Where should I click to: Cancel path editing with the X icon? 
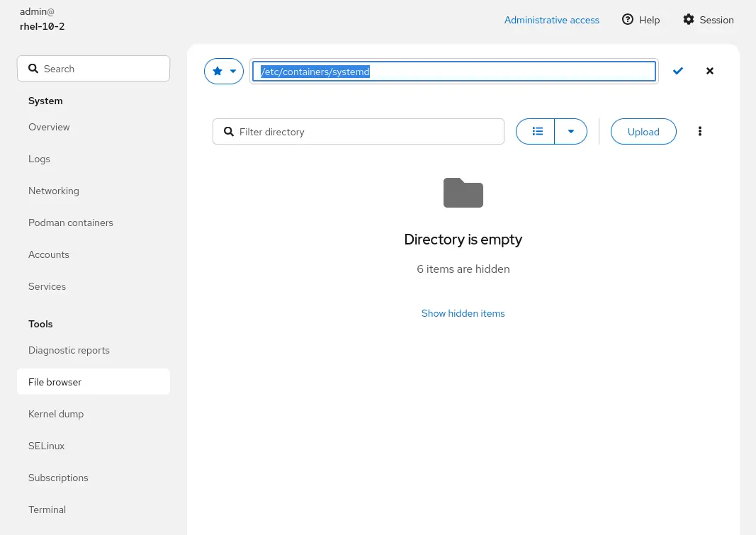pyautogui.click(x=710, y=71)
